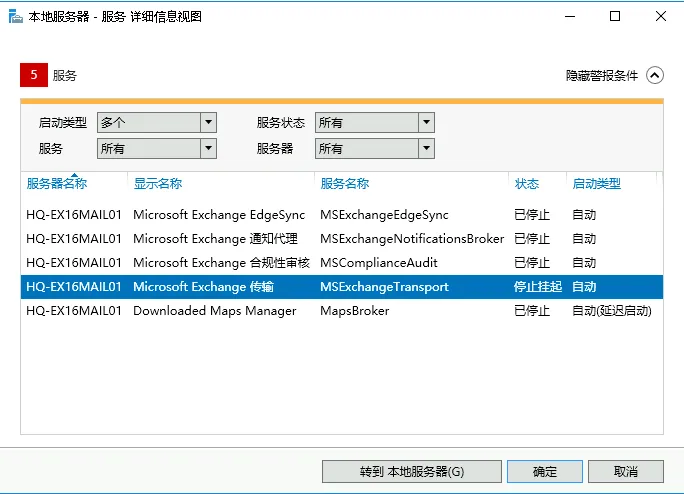
Task: Sort by 服务名称 column header
Action: 345,183
